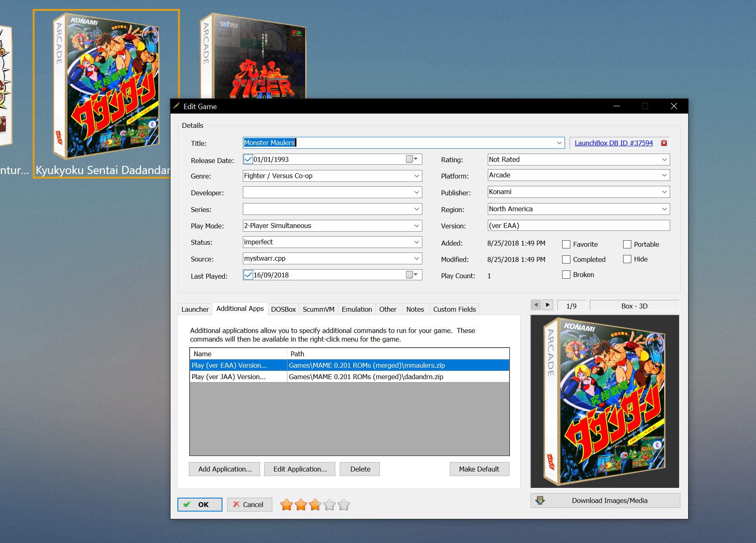
Task: Set rating to three stars
Action: click(315, 505)
